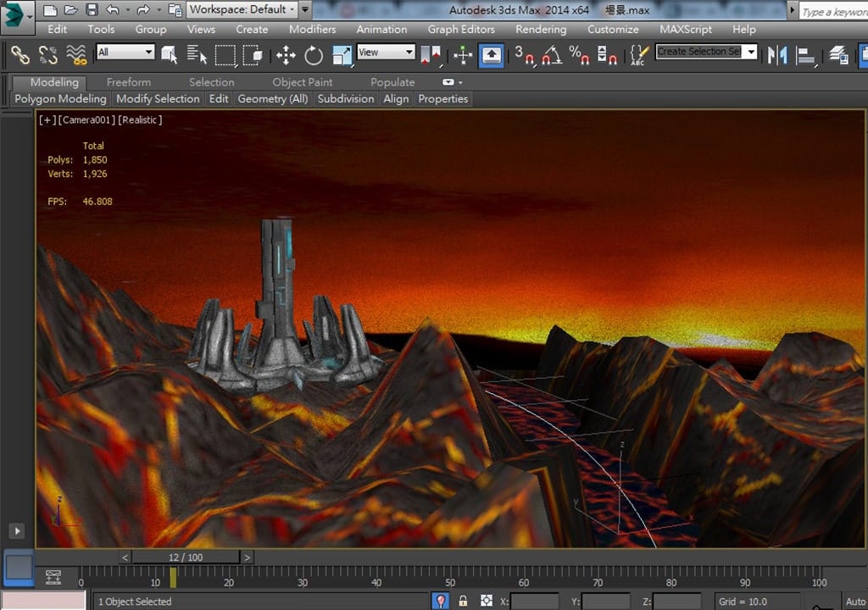Viewport: 868px width, 610px height.
Task: Toggle the Selection Lock padlock
Action: (x=463, y=602)
